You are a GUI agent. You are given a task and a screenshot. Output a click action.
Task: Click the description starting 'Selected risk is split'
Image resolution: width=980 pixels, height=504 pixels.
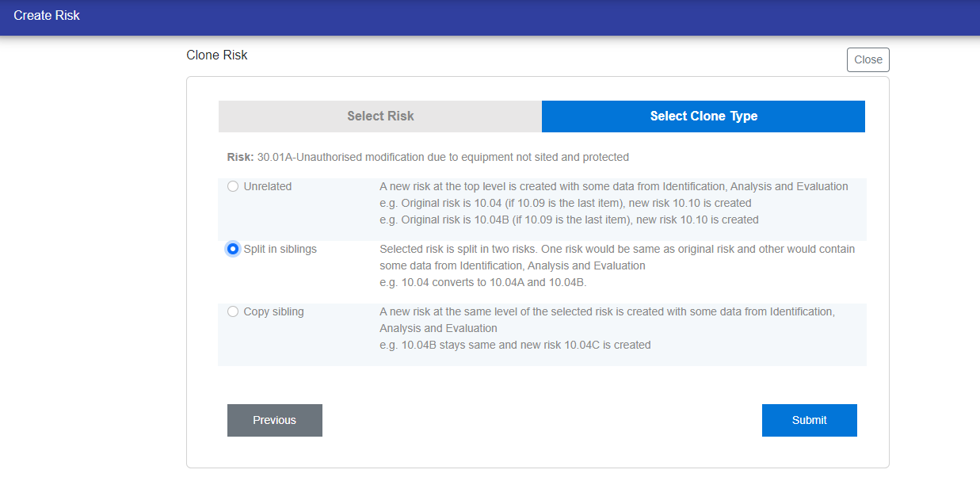[616, 249]
